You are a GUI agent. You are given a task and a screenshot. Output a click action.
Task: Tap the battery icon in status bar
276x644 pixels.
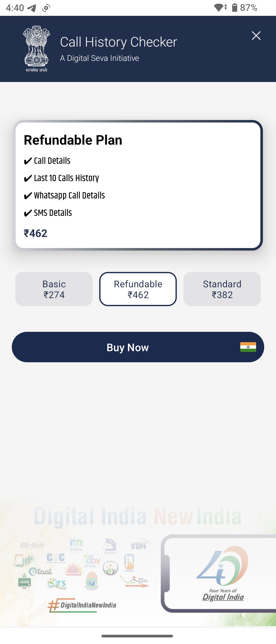234,8
